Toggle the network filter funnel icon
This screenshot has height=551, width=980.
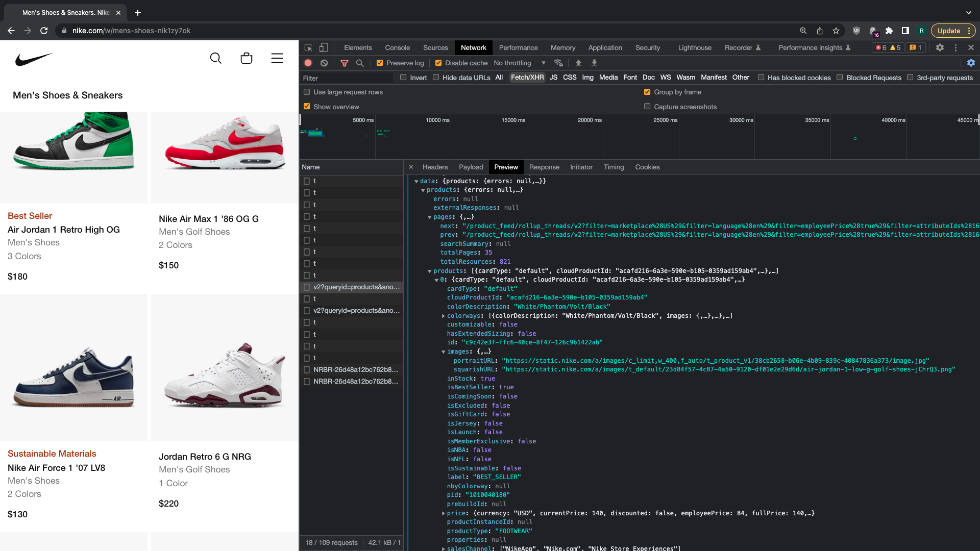point(345,63)
